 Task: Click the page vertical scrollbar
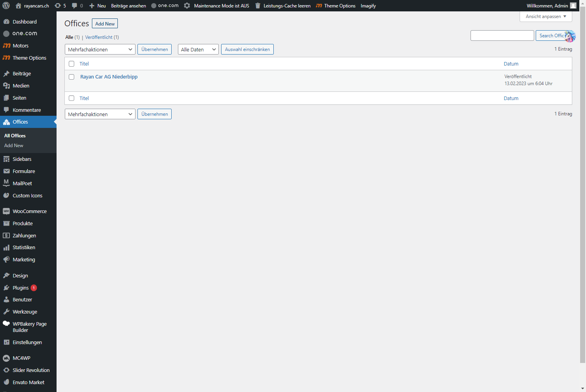583,184
